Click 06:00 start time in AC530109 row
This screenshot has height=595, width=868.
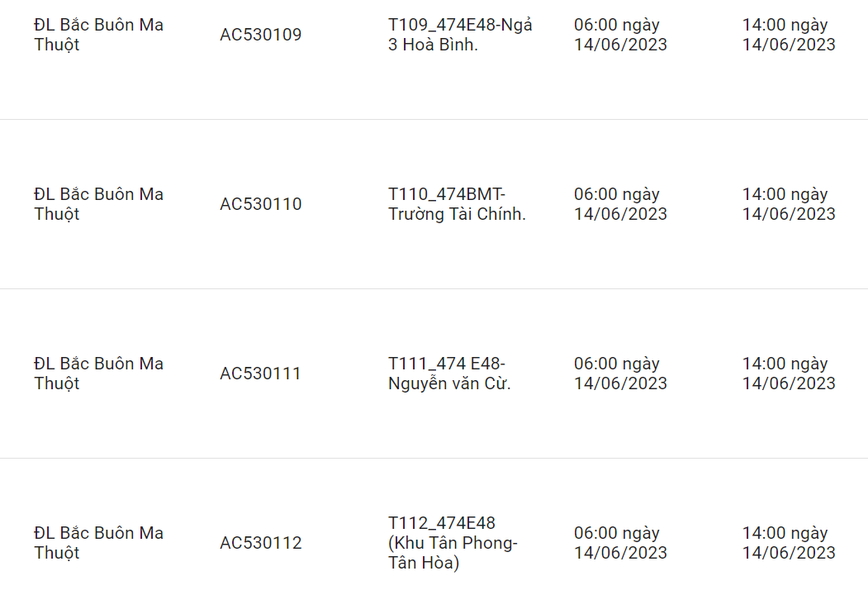[620, 35]
